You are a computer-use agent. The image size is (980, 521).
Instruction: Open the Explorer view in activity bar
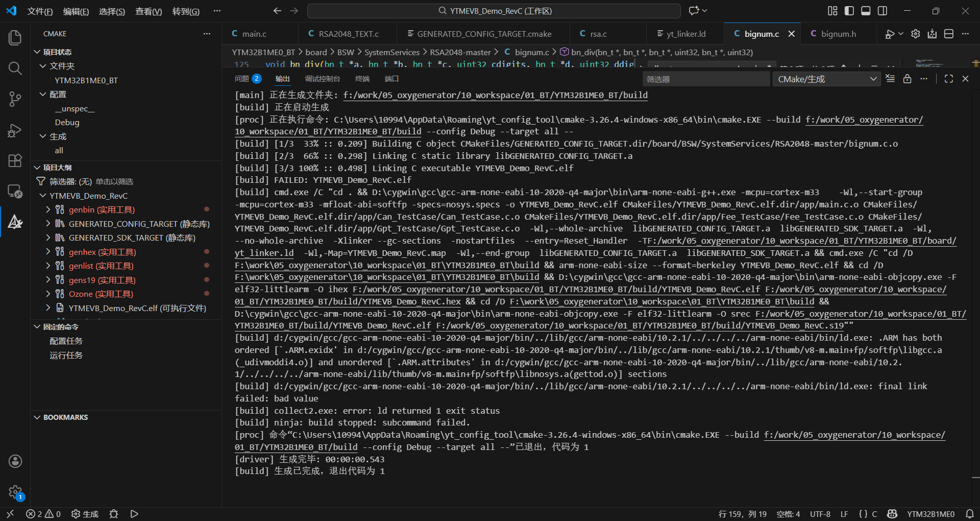point(15,37)
